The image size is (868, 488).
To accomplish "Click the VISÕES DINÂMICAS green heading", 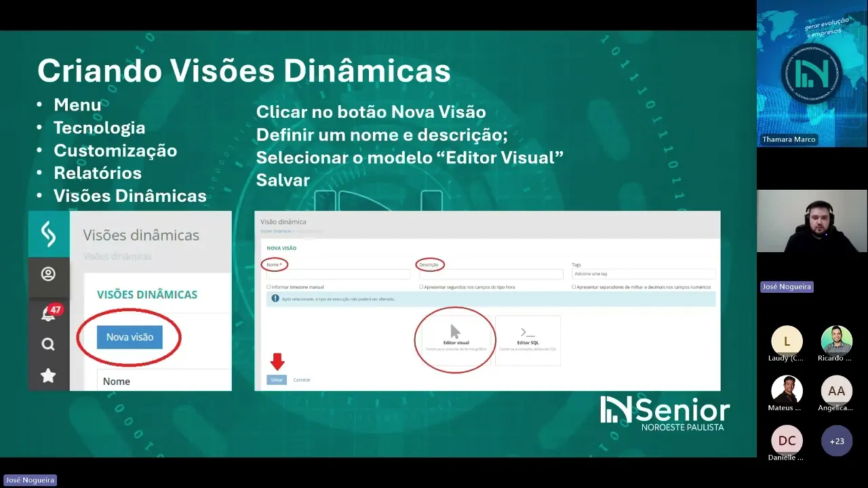I will click(x=147, y=295).
